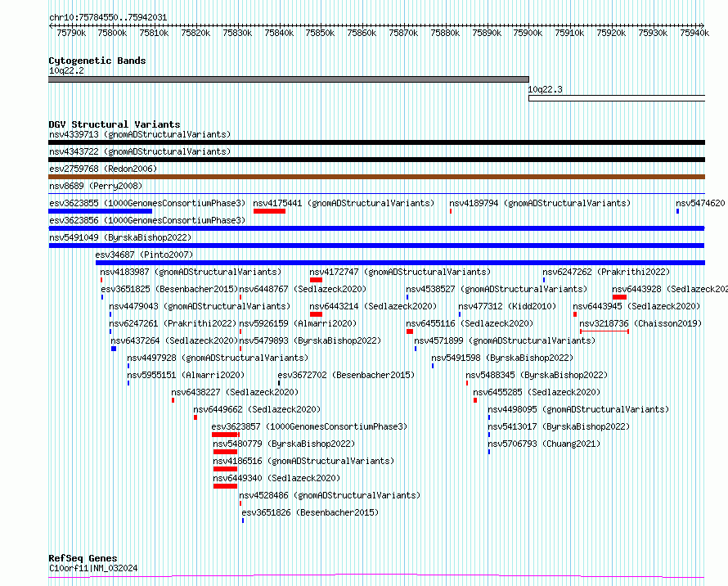Open nsv5491598 (ByrskaBishop2022) label
Image resolution: width=728 pixels, height=586 pixels.
click(502, 358)
